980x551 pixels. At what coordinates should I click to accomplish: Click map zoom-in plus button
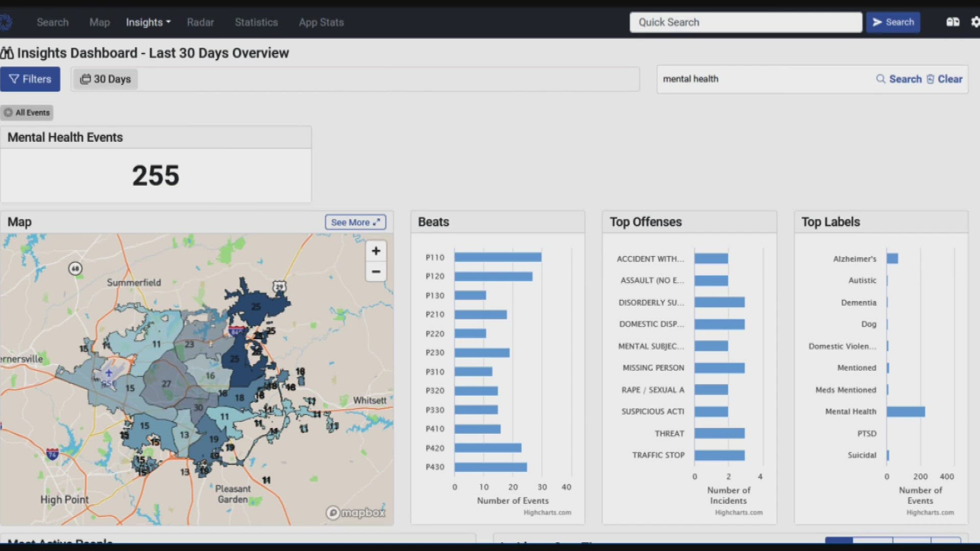tap(376, 251)
